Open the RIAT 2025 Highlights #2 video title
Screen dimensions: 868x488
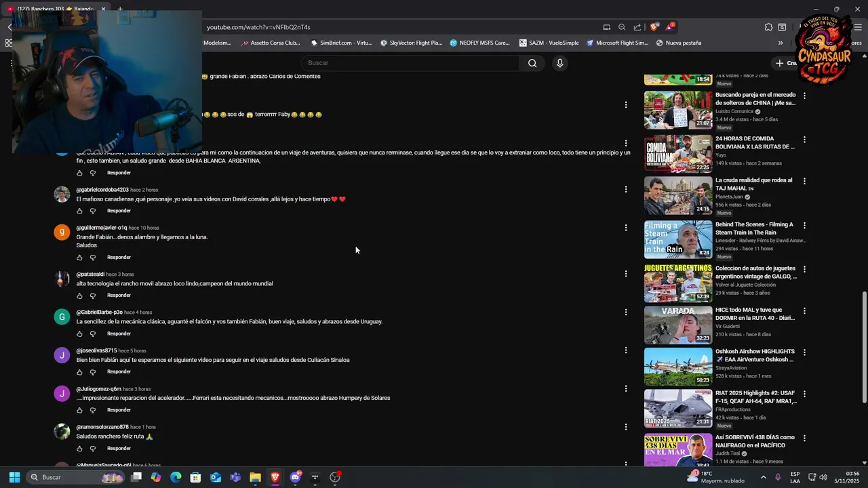(x=755, y=397)
